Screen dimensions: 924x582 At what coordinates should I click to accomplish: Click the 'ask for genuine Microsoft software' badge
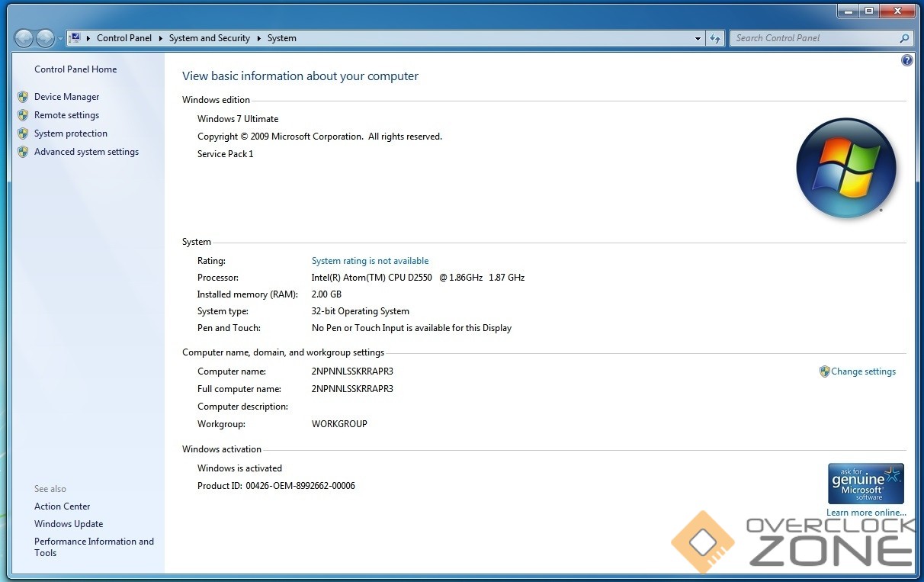click(x=865, y=484)
